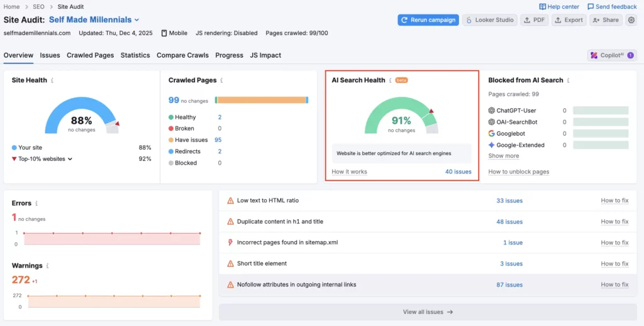The width and height of the screenshot is (644, 326).
Task: Click the AI Search Health info icon
Action: point(390,80)
